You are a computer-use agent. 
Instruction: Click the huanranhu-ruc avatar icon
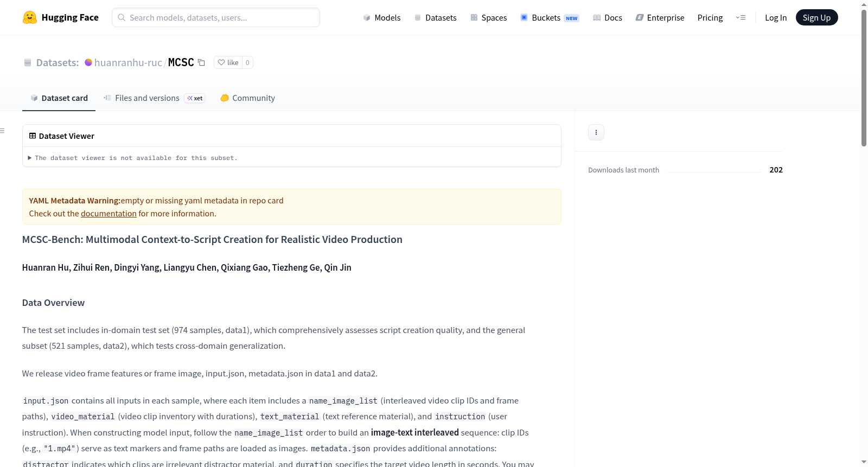pyautogui.click(x=88, y=62)
